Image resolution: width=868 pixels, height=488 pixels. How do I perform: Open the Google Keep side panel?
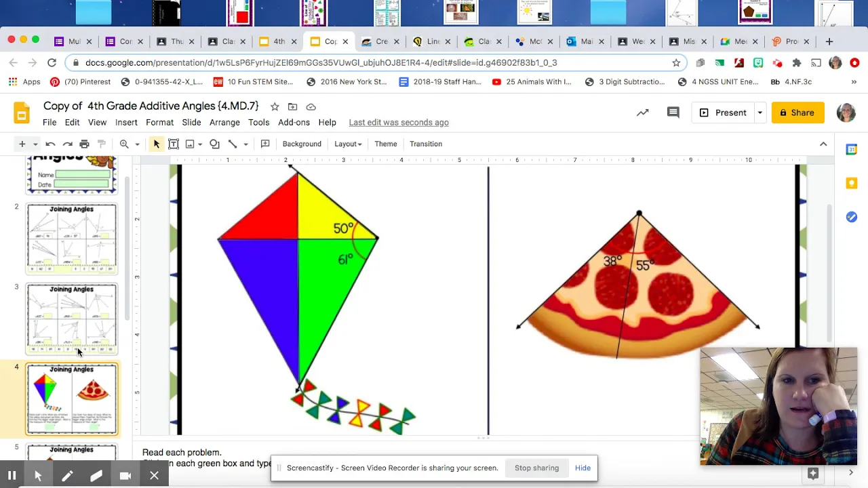coord(852,183)
